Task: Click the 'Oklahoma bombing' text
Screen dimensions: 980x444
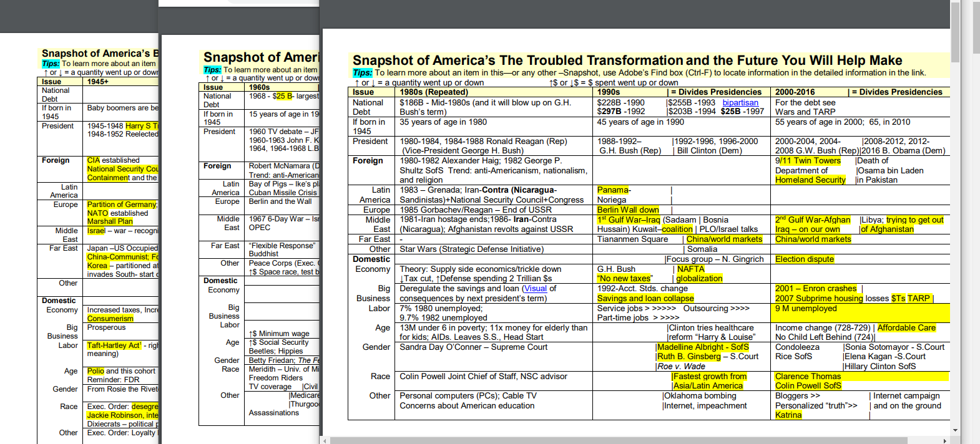Action: click(x=700, y=395)
